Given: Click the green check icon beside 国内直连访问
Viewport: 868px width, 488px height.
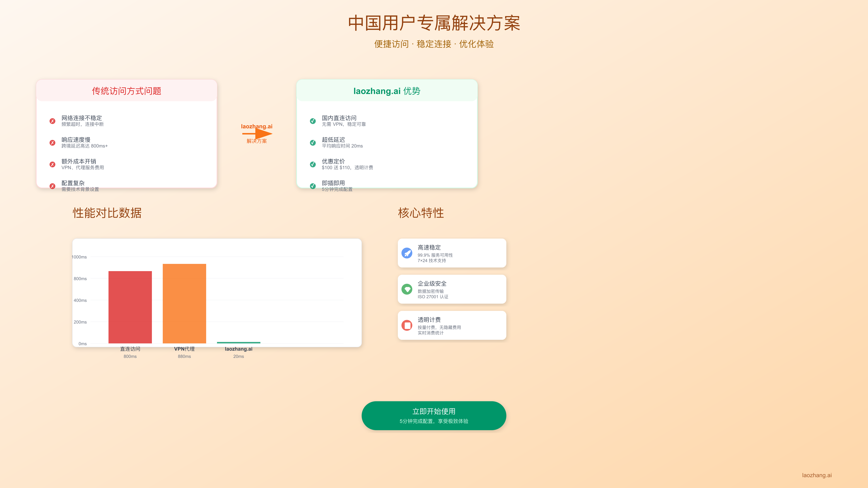Looking at the screenshot, I should [x=313, y=121].
